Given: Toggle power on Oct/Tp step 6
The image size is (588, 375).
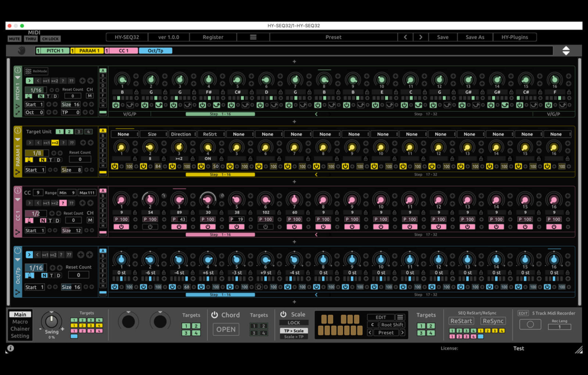Looking at the screenshot, I should point(259,287).
